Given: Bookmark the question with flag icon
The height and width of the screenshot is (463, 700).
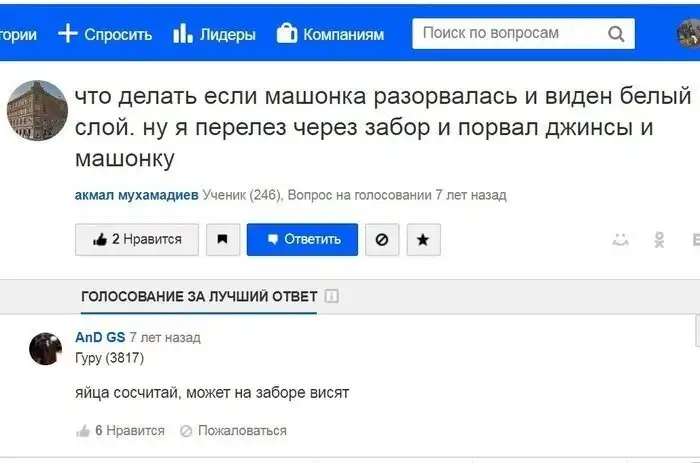Looking at the screenshot, I should [x=223, y=240].
